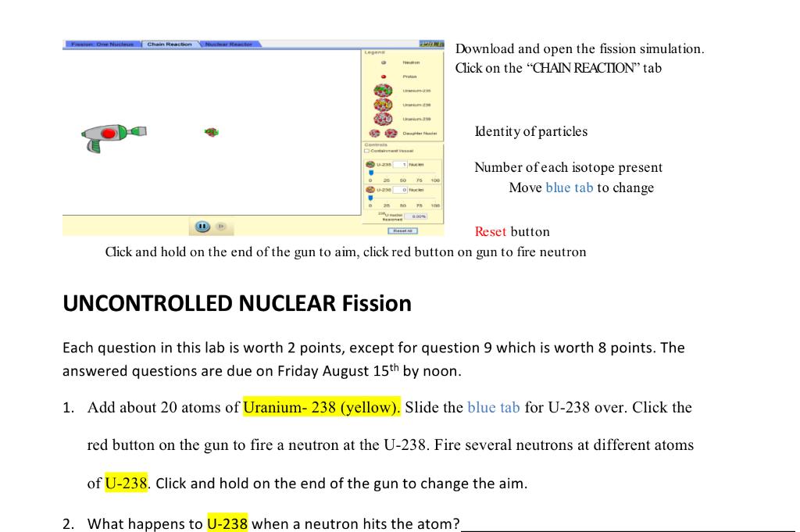The height and width of the screenshot is (532, 800).
Task: Select the Proton icon in the Legend
Action: 384,76
